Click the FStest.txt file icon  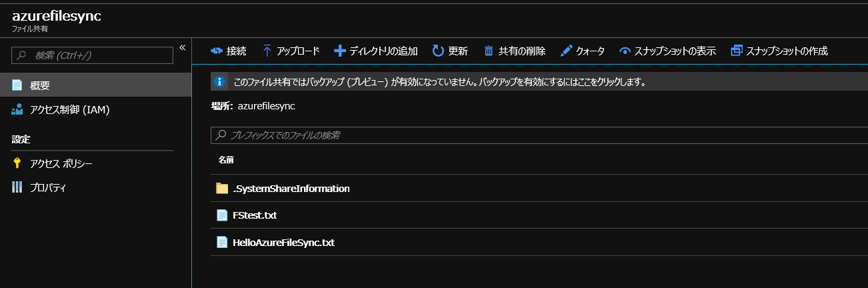coord(222,215)
